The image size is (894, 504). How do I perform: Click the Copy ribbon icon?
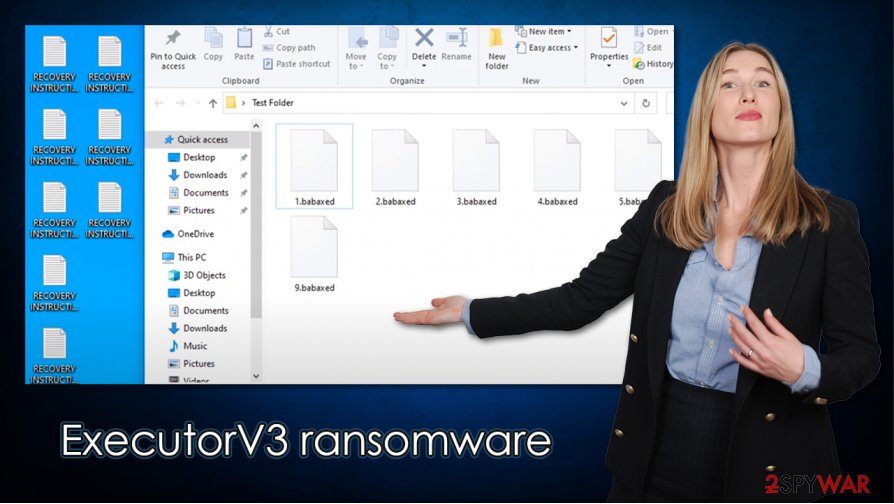pyautogui.click(x=213, y=39)
